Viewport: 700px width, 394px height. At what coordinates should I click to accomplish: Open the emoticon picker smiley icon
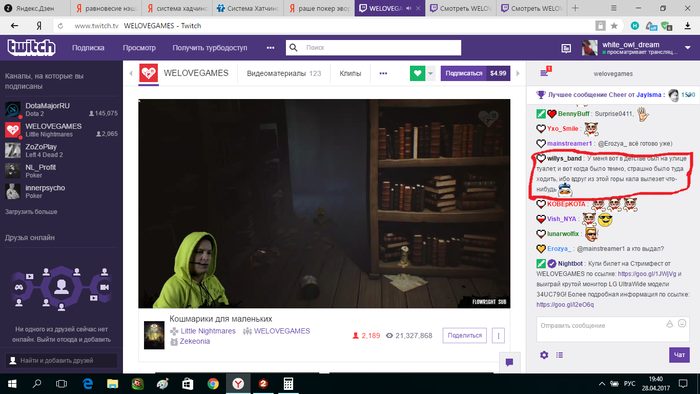coord(682,323)
